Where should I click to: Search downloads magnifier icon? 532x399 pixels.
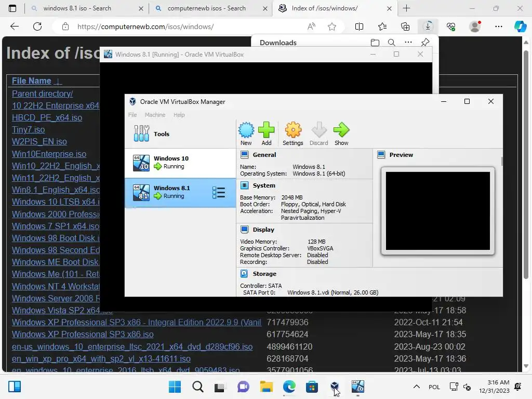[x=392, y=43]
